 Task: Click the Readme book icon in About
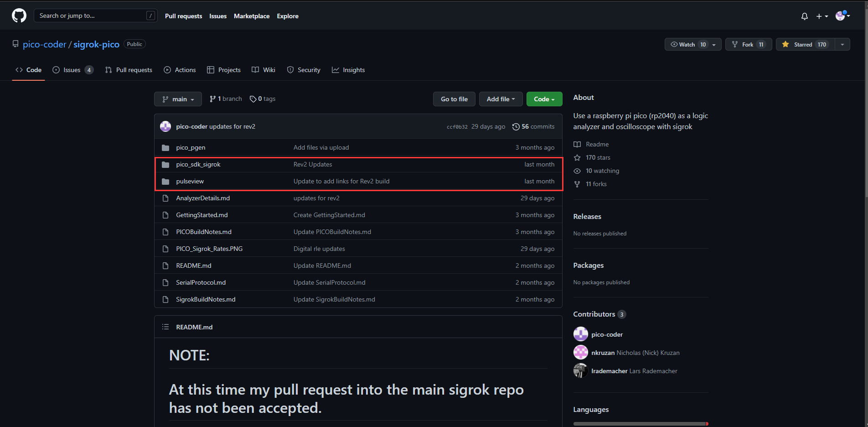[577, 145]
